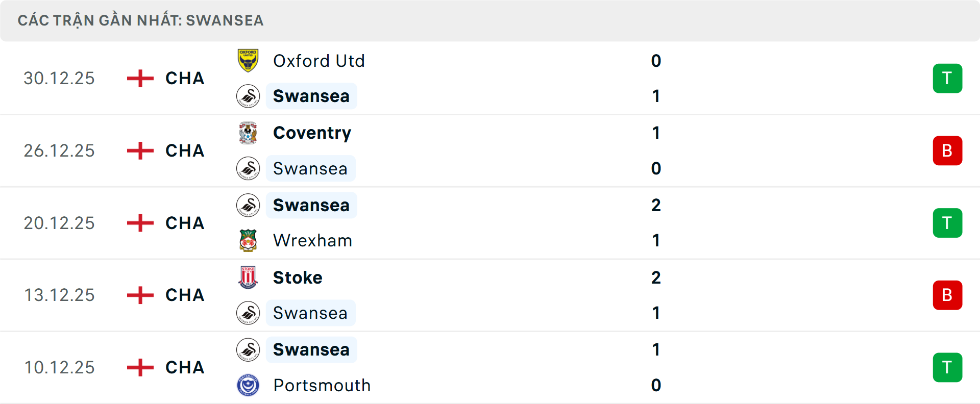Select the Swansea swan logo on 30.12.25 row
The height and width of the screenshot is (404, 980).
248,96
